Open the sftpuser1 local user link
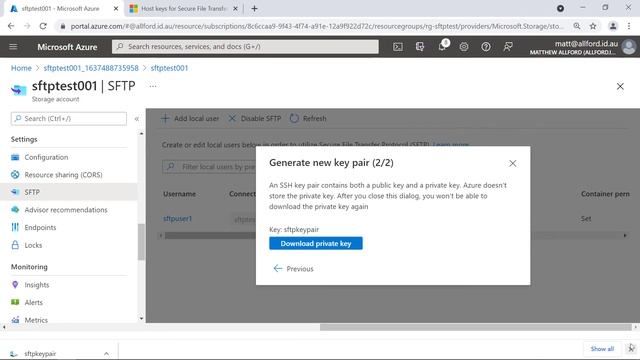640x360 pixels. 177,219
